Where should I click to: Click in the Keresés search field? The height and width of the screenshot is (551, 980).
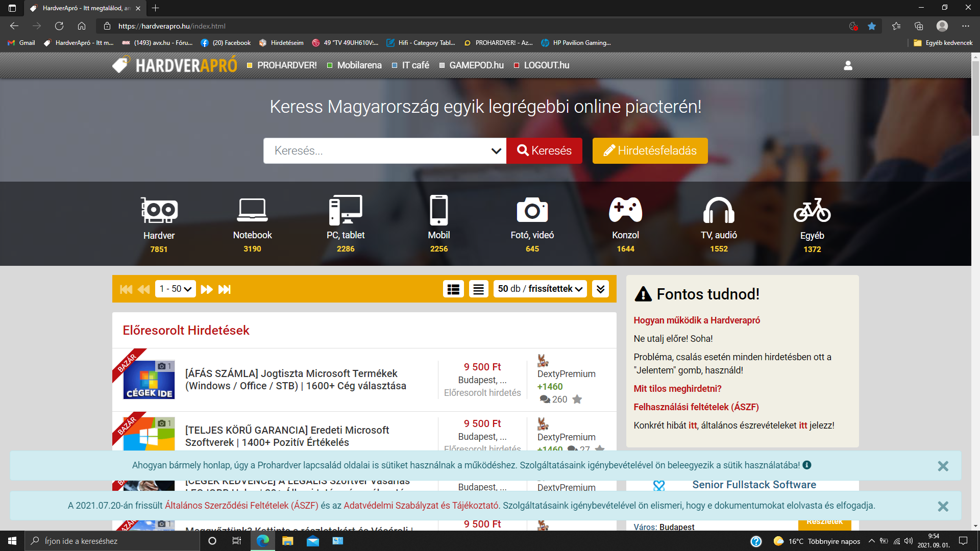click(x=378, y=151)
